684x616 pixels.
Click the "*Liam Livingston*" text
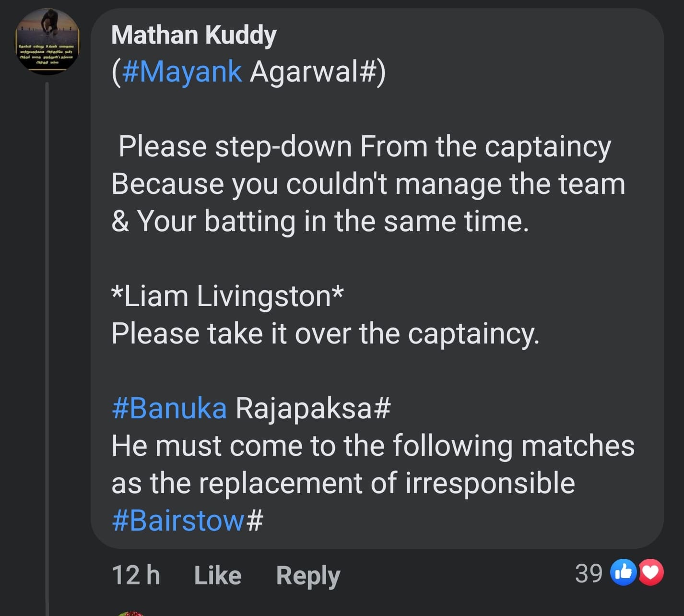point(227,296)
